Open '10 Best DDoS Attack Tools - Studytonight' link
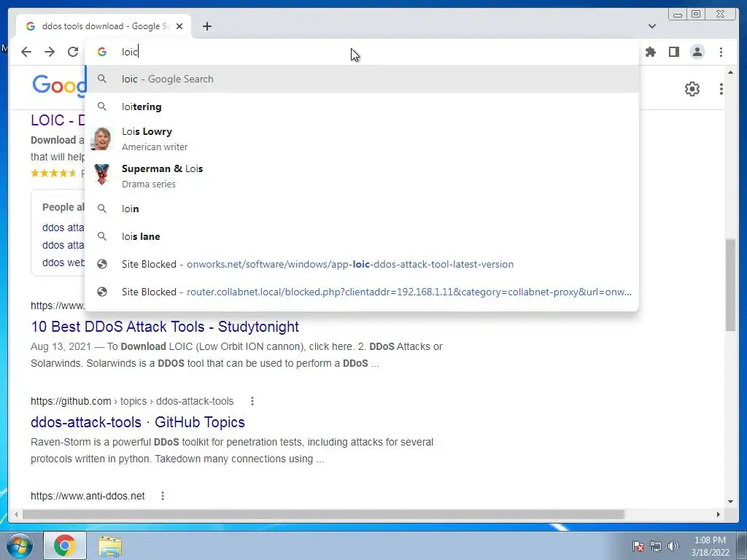747x560 pixels. point(165,327)
